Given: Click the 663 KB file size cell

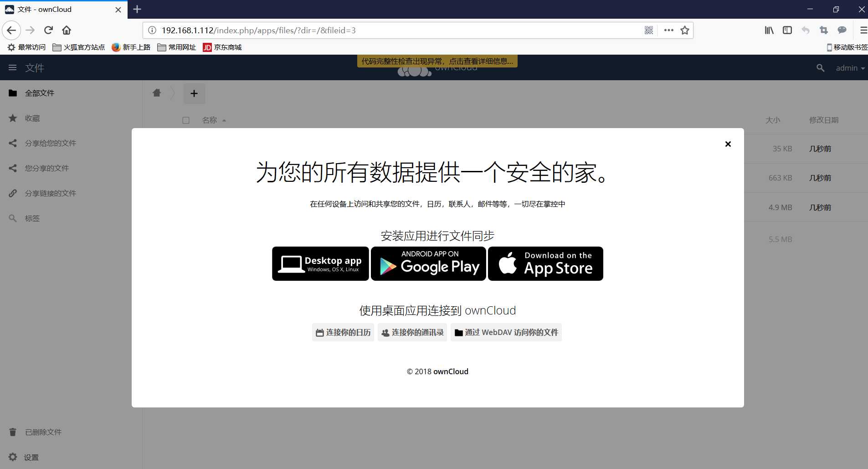Looking at the screenshot, I should [x=780, y=178].
